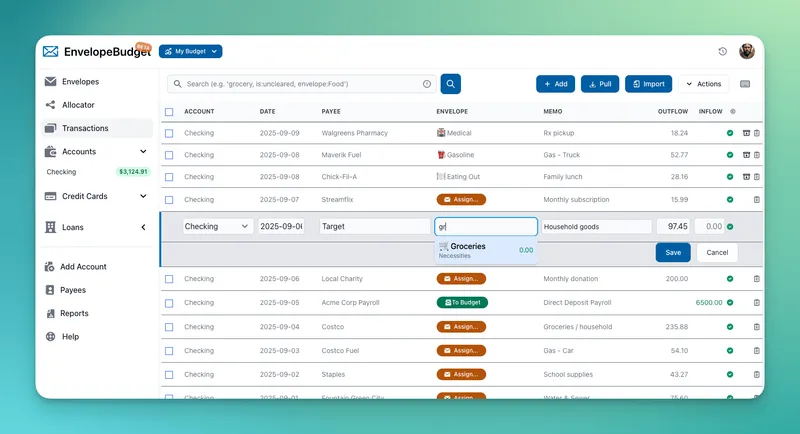Click the clipboard icon for Costco Fuel
Screen dimensions: 800x434
click(x=757, y=351)
